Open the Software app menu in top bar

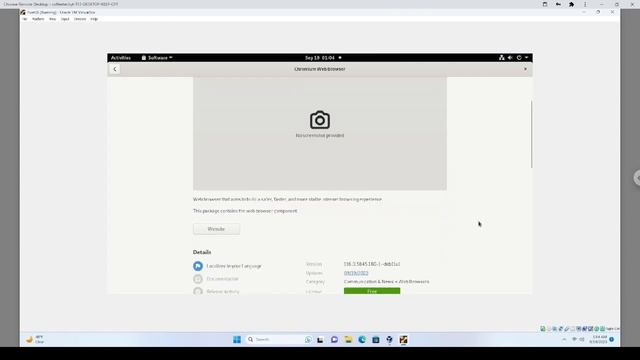tap(157, 58)
